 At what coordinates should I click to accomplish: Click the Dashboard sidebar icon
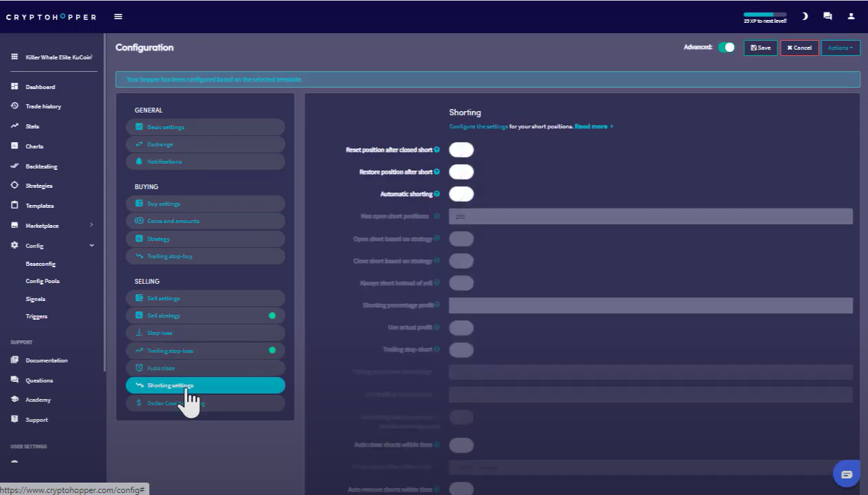[x=15, y=87]
